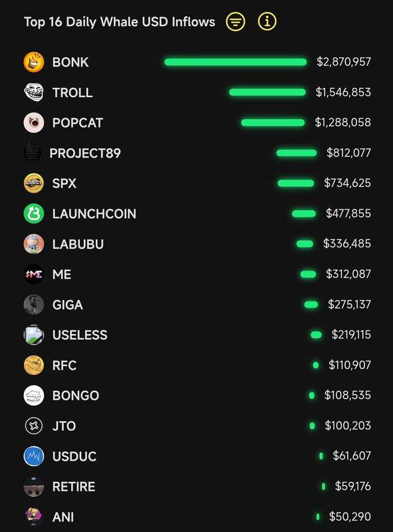Screen dimensions: 393x532
Task: Tap the ANI token name
Action: click(x=63, y=517)
